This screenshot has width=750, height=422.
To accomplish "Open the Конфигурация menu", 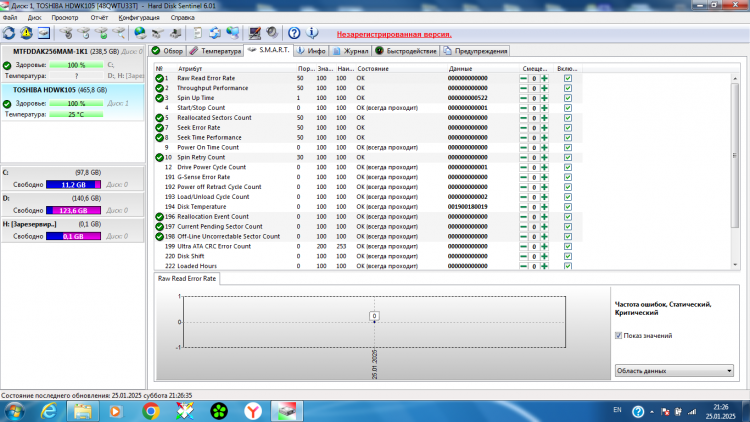I will (x=139, y=18).
